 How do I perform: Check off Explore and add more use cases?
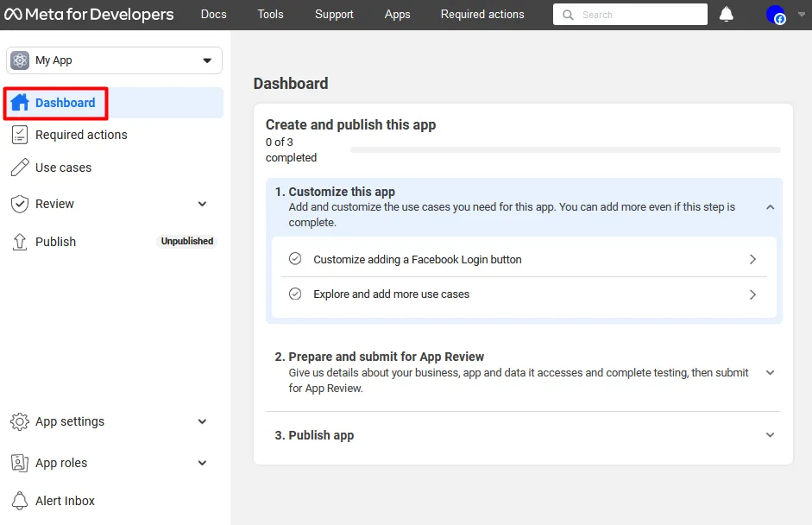click(x=294, y=294)
